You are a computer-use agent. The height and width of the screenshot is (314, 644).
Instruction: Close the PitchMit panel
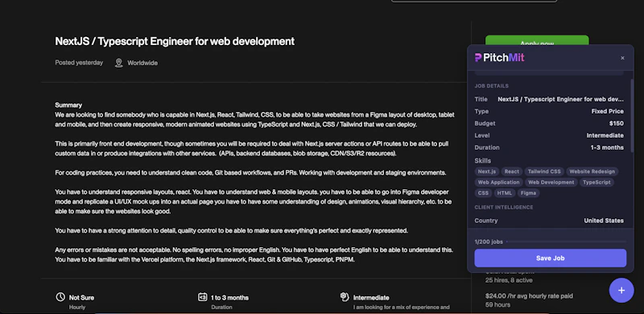coord(622,58)
